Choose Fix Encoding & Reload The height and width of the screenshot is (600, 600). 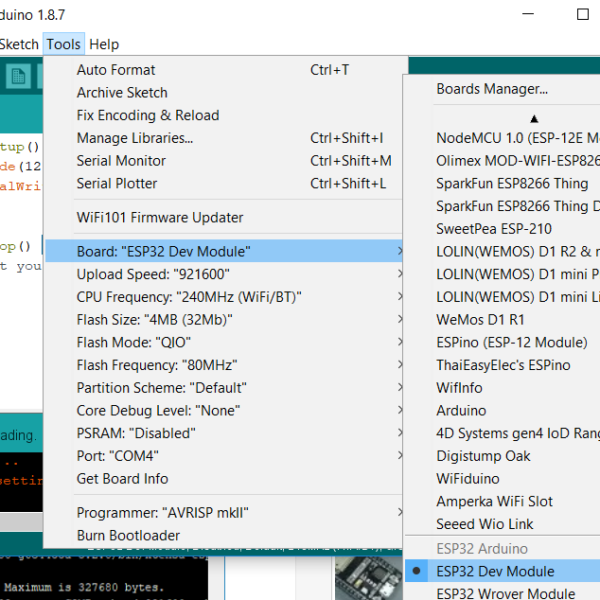[223, 115]
